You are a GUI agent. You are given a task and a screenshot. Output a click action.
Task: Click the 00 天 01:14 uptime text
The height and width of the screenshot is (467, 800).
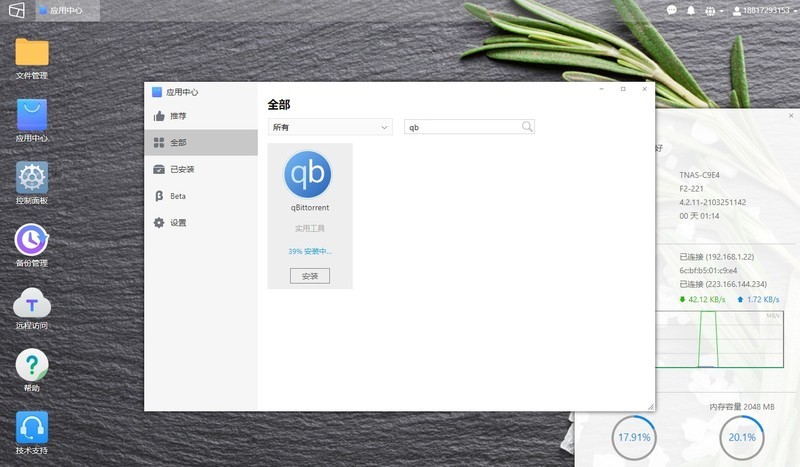(699, 216)
